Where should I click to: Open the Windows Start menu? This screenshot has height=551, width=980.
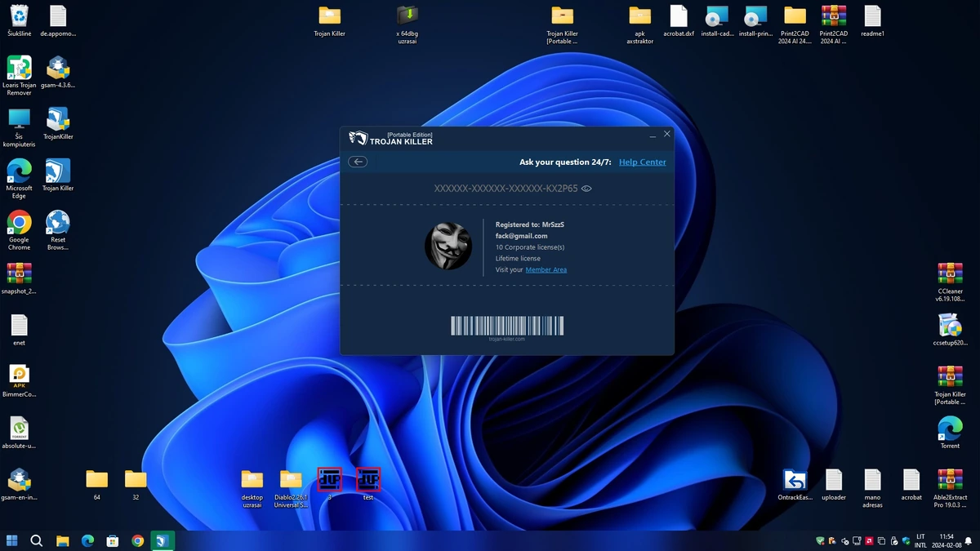point(12,540)
